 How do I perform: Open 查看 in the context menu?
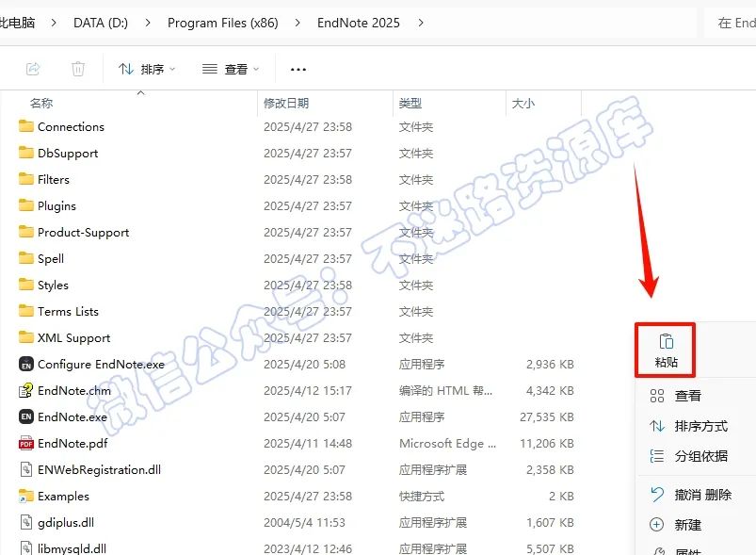click(x=675, y=396)
